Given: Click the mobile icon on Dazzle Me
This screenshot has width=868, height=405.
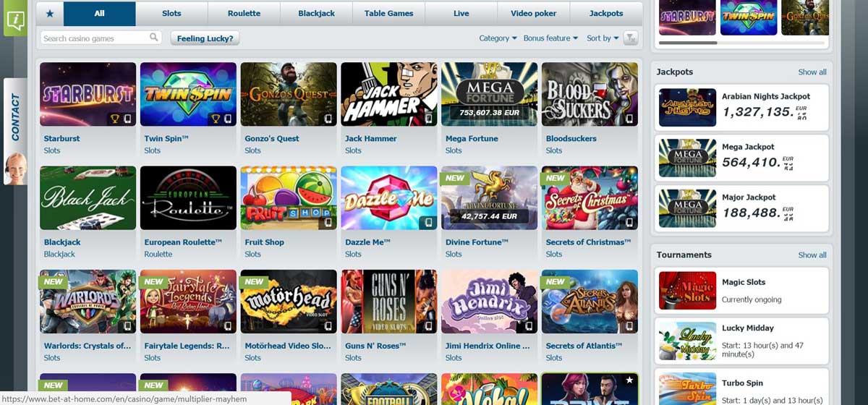Looking at the screenshot, I should (429, 223).
